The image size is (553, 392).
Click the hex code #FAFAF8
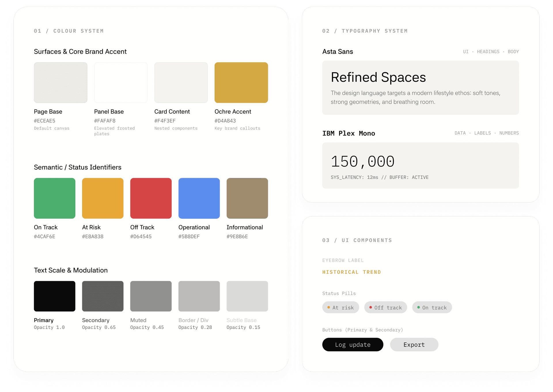click(105, 121)
